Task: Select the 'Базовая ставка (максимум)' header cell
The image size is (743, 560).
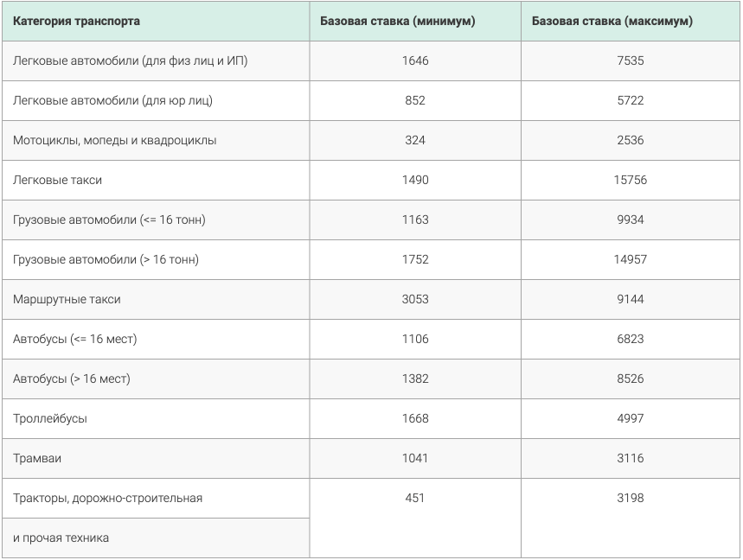Action: pos(631,21)
